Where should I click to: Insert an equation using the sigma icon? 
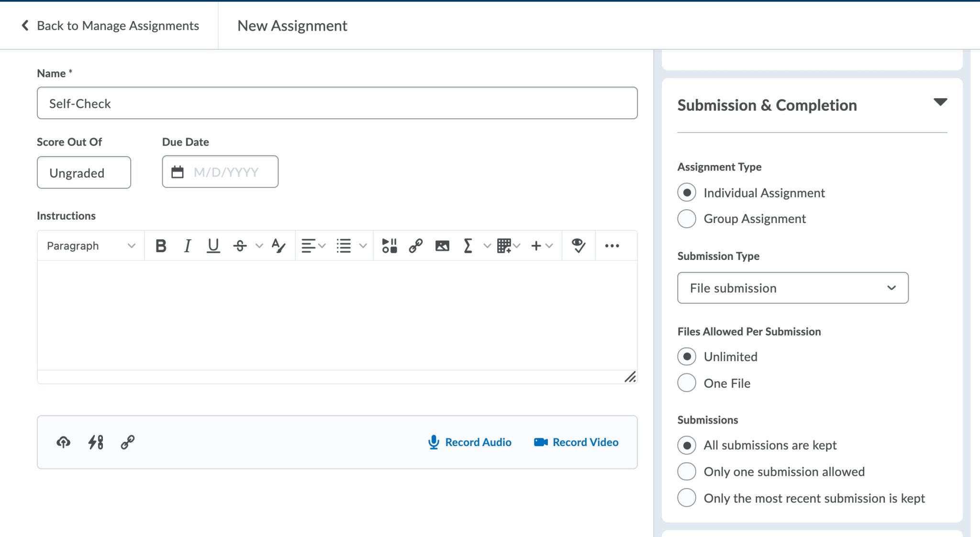pyautogui.click(x=468, y=246)
